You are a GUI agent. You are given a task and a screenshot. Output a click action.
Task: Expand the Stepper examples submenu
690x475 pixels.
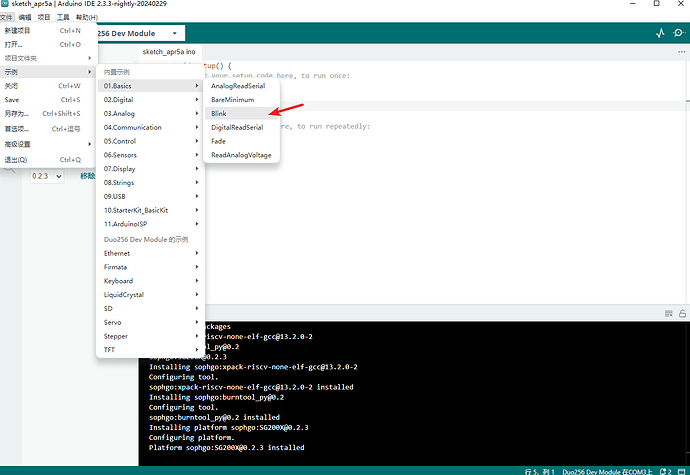tap(151, 336)
